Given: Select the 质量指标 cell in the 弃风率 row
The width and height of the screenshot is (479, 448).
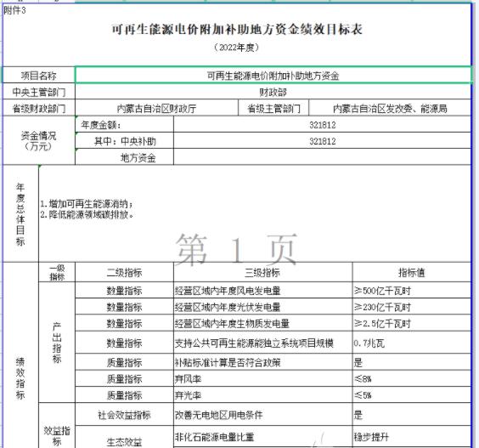Looking at the screenshot, I should (124, 378).
